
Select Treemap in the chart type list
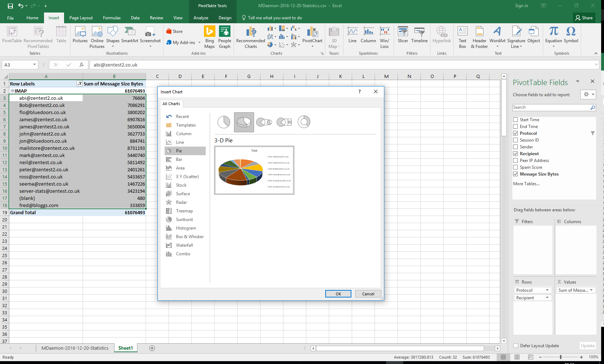pyautogui.click(x=184, y=211)
